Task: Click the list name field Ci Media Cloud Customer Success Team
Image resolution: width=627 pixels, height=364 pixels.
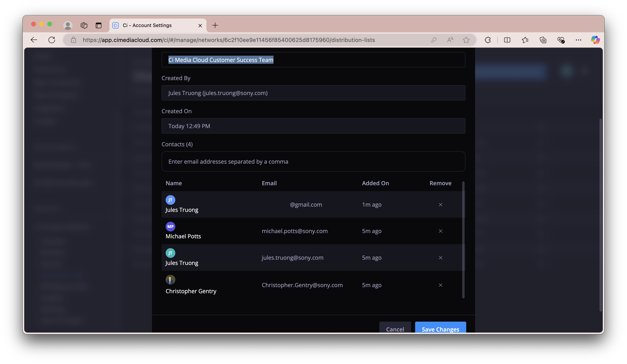Action: pos(313,60)
